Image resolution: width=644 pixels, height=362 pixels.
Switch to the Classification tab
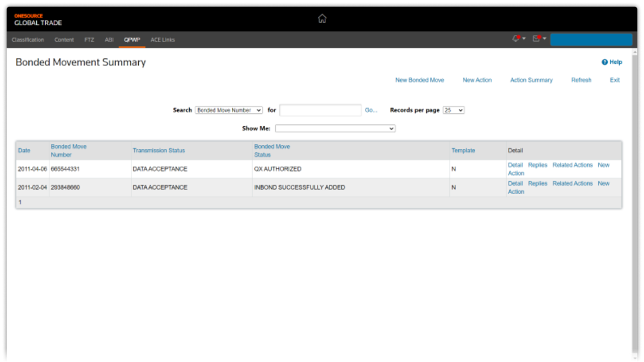[28, 40]
